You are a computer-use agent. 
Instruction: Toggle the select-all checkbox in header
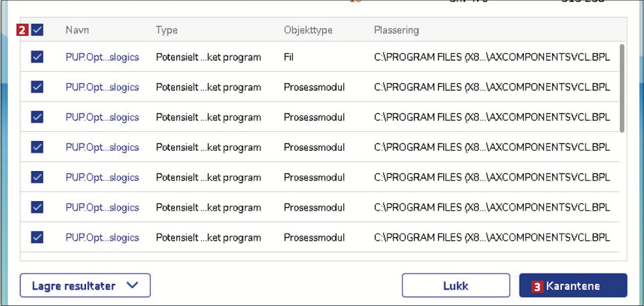click(x=37, y=30)
